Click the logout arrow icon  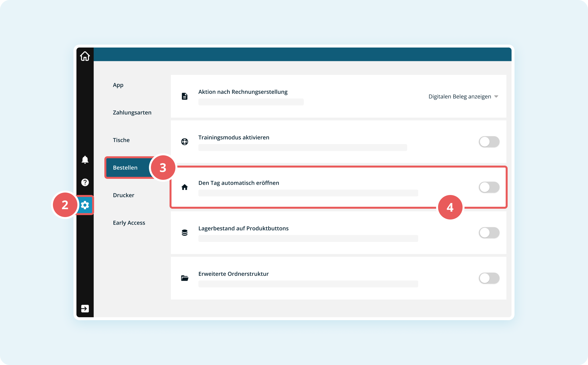click(85, 308)
